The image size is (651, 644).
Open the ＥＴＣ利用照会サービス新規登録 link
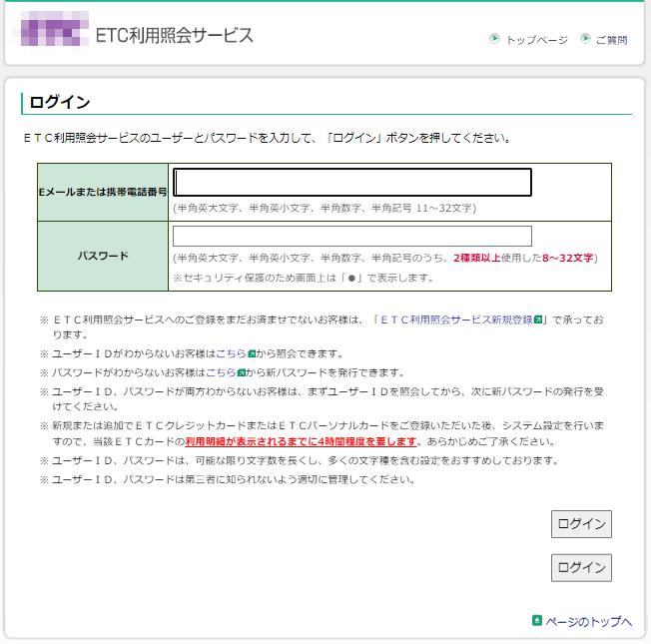(456, 320)
